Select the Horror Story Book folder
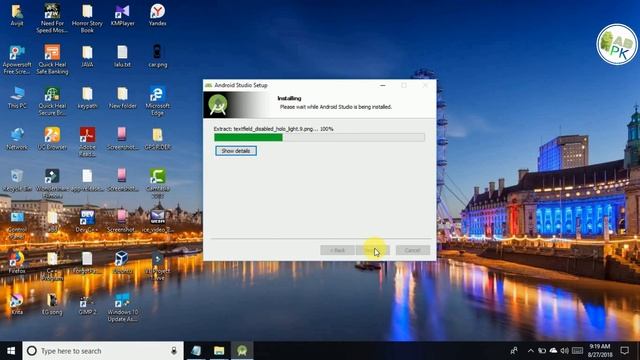Image resolution: width=640 pixels, height=360 pixels. (x=87, y=18)
